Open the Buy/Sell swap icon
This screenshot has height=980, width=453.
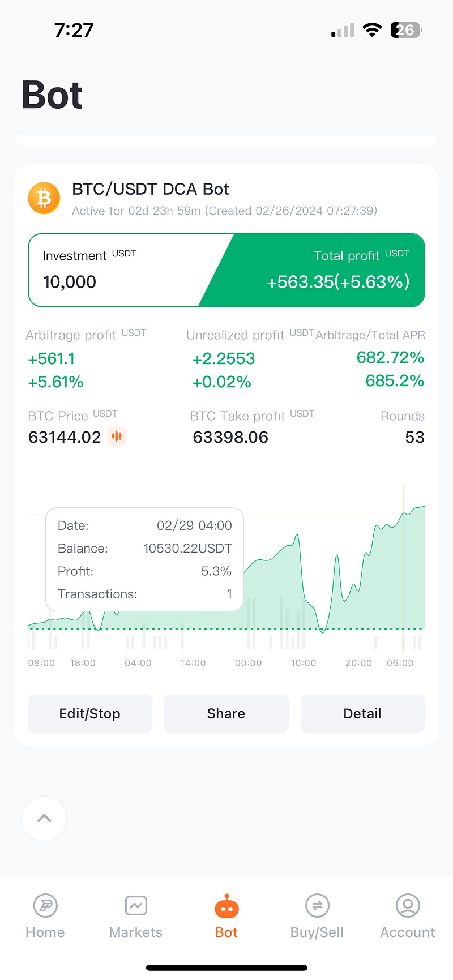tap(317, 905)
